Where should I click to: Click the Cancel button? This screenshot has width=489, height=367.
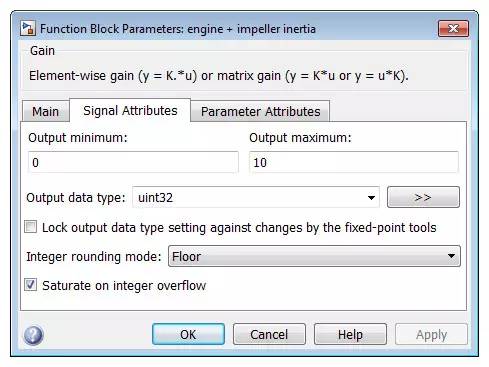pos(269,334)
